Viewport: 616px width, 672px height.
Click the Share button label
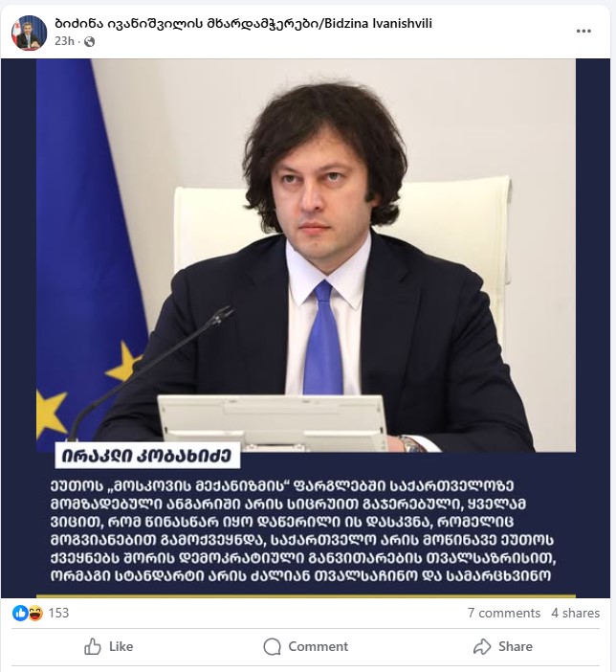tap(516, 646)
